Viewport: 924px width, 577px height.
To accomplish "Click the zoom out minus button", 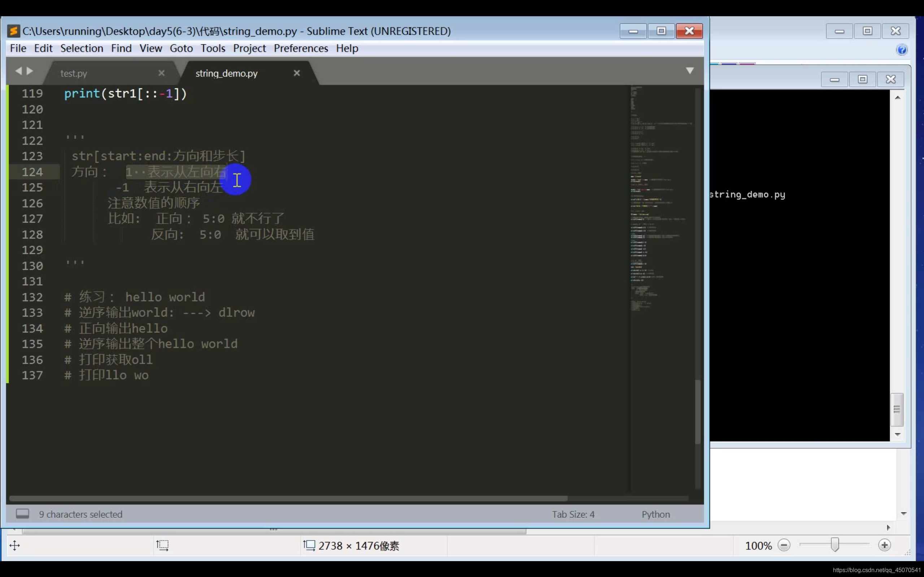I will (784, 545).
